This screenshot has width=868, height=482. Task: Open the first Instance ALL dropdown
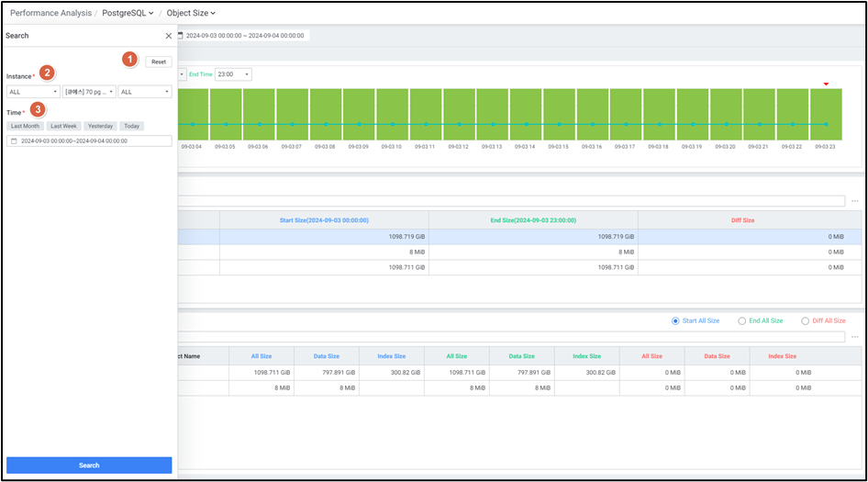pos(33,92)
